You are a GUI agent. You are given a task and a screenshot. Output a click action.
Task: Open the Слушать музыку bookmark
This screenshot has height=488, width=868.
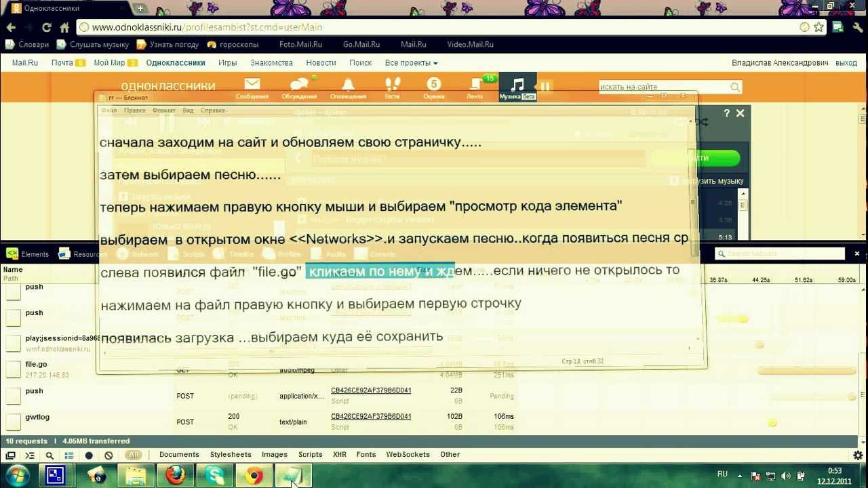coord(93,44)
